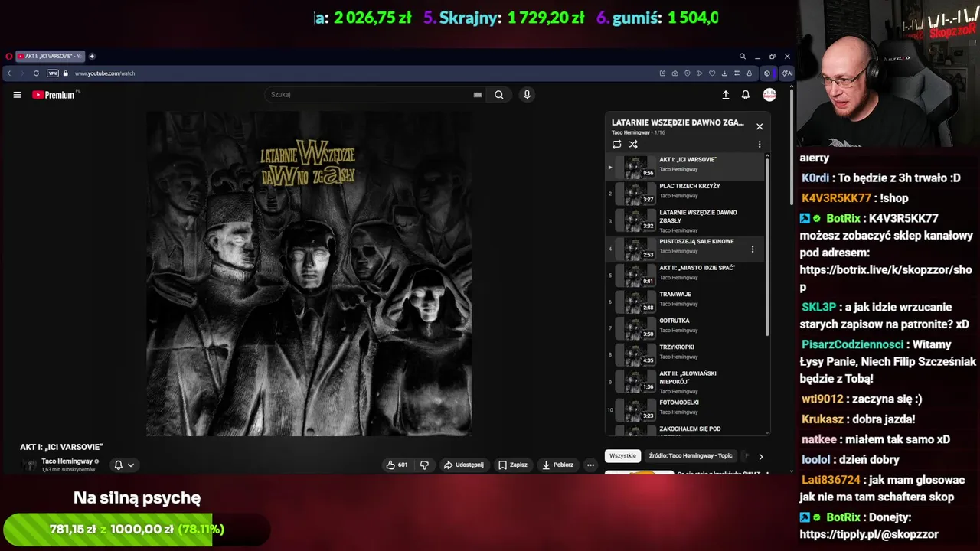Toggle playlist loop
The image size is (980, 551).
coord(617,144)
